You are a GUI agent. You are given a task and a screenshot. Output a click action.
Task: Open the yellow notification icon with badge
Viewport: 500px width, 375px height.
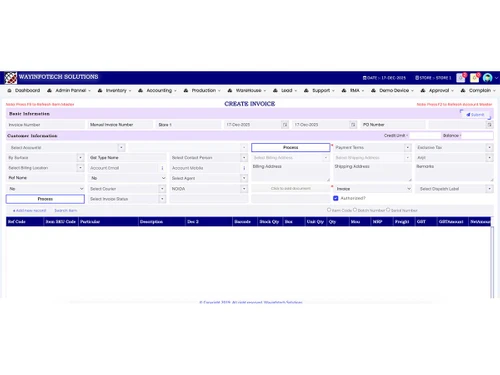pos(475,77)
